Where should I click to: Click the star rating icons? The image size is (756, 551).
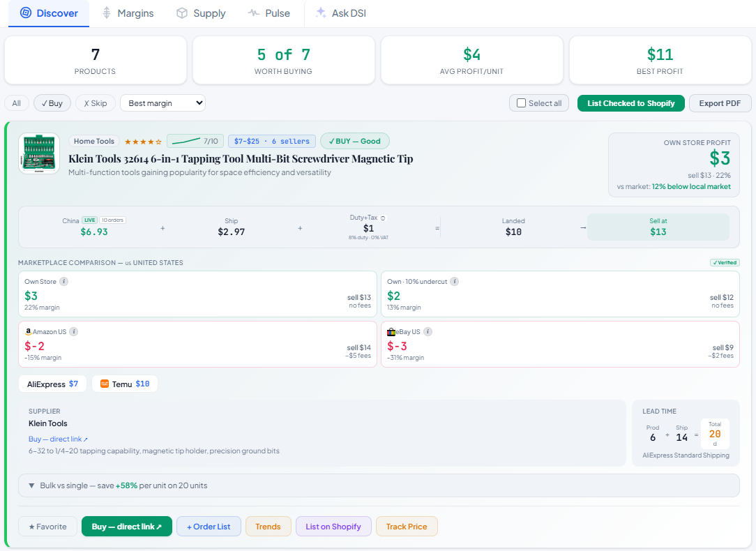tap(143, 142)
